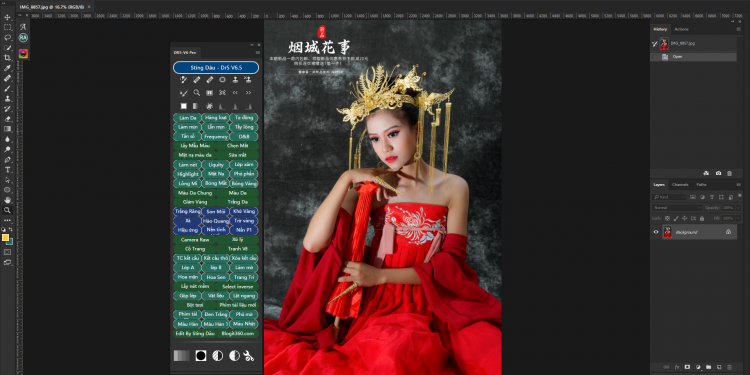
Task: Switch to the Channels tab
Action: pos(680,185)
